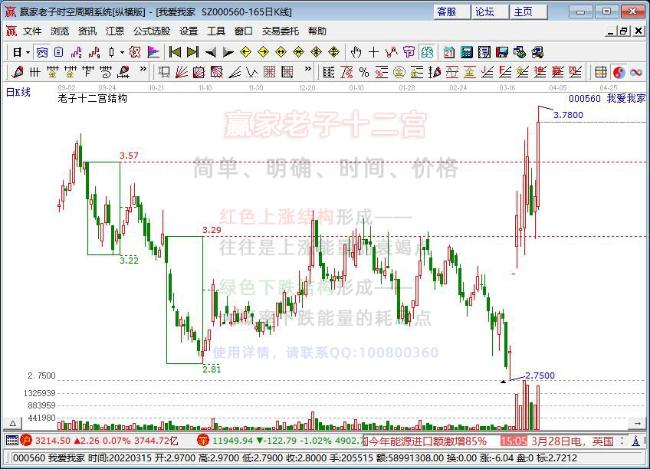Click the colored grid table icon

click(601, 72)
